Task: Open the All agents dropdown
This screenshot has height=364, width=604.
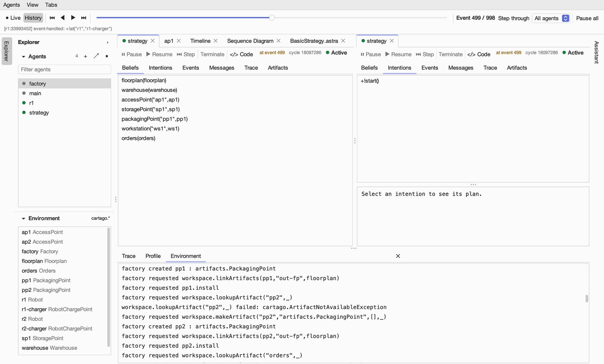Action: coord(551,18)
